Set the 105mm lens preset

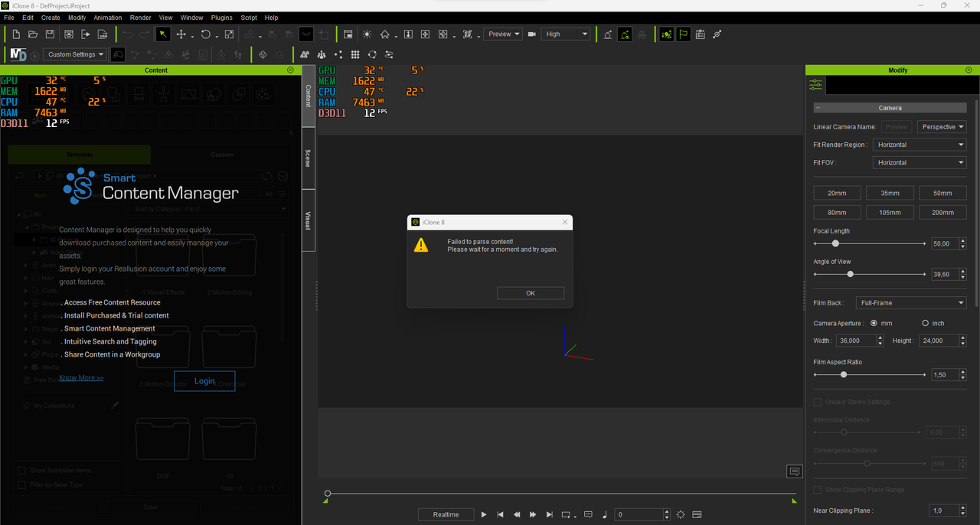[890, 212]
